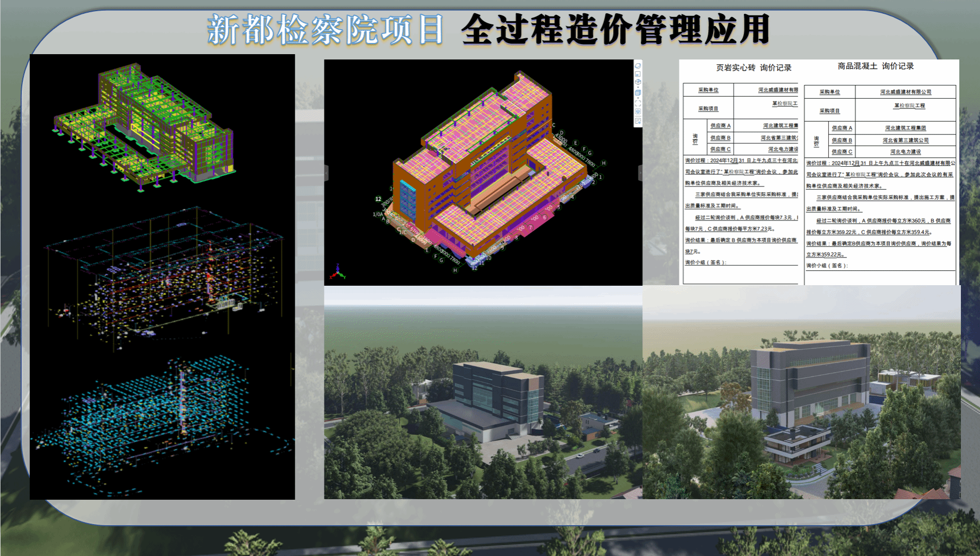Expand the left side panel handle of viewer
This screenshot has height=556, width=980.
point(326,173)
